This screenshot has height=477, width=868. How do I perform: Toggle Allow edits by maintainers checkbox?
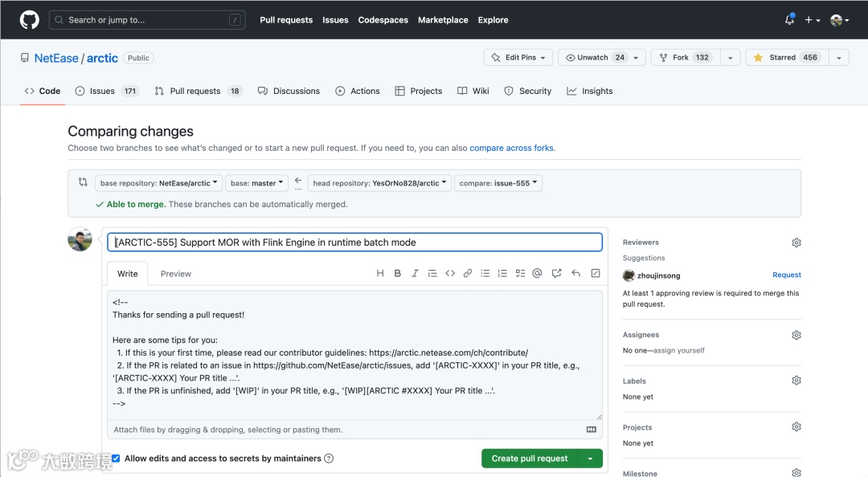pos(116,459)
